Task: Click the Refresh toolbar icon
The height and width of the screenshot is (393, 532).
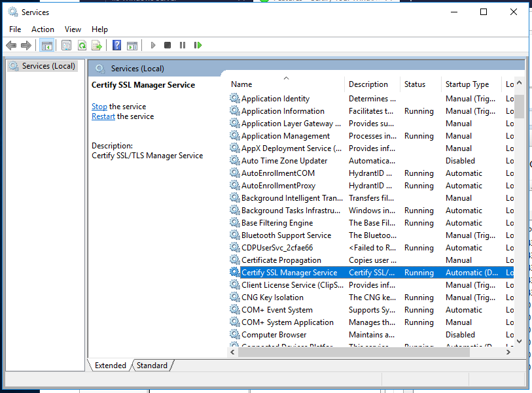Action: coord(82,45)
